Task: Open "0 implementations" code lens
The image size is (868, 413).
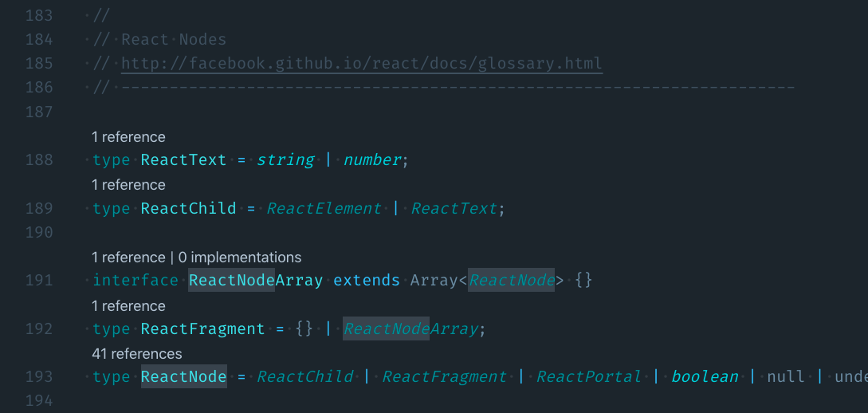Action: pyautogui.click(x=240, y=258)
